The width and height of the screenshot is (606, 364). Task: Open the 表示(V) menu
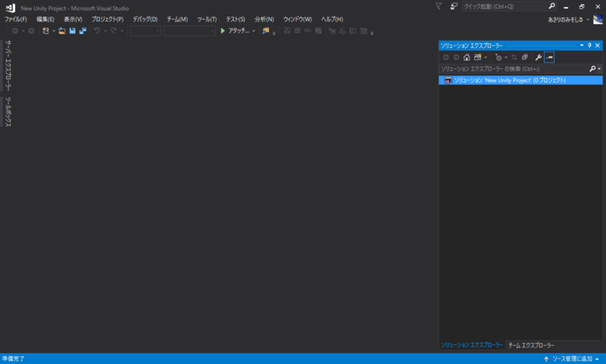point(73,20)
